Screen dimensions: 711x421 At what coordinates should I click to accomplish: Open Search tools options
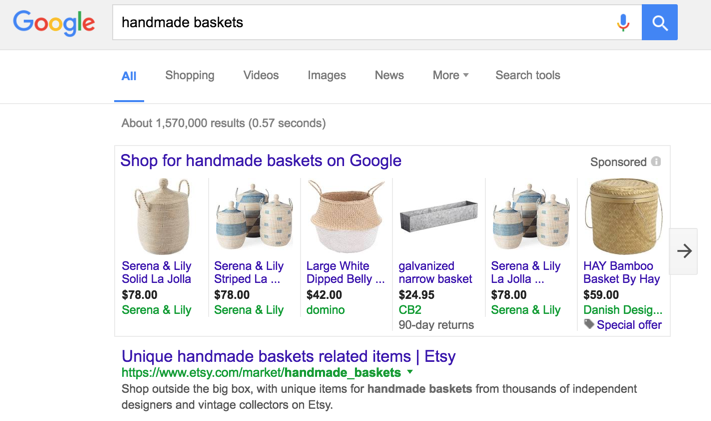coord(527,75)
